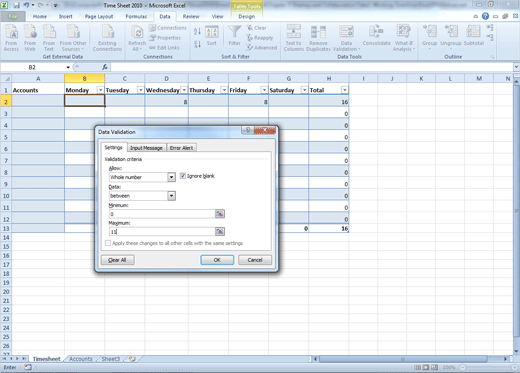
Task: Open Friday column filter dropdown
Action: [264, 90]
